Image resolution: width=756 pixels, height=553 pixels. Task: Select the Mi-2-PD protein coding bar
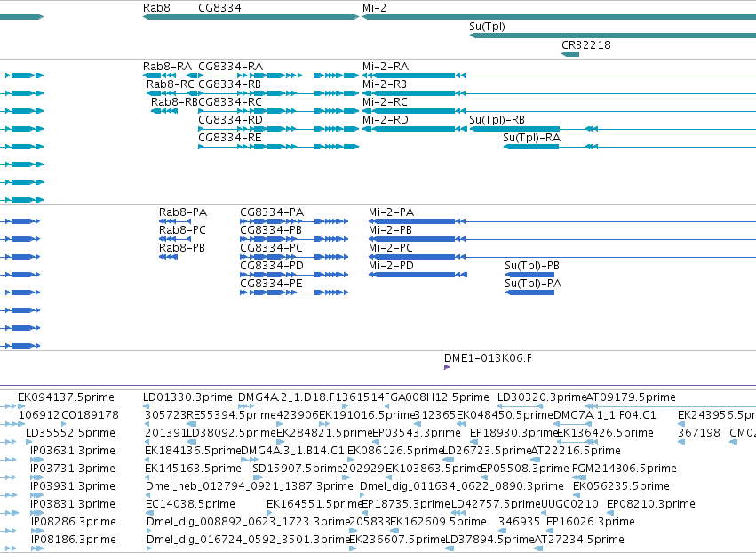418,275
